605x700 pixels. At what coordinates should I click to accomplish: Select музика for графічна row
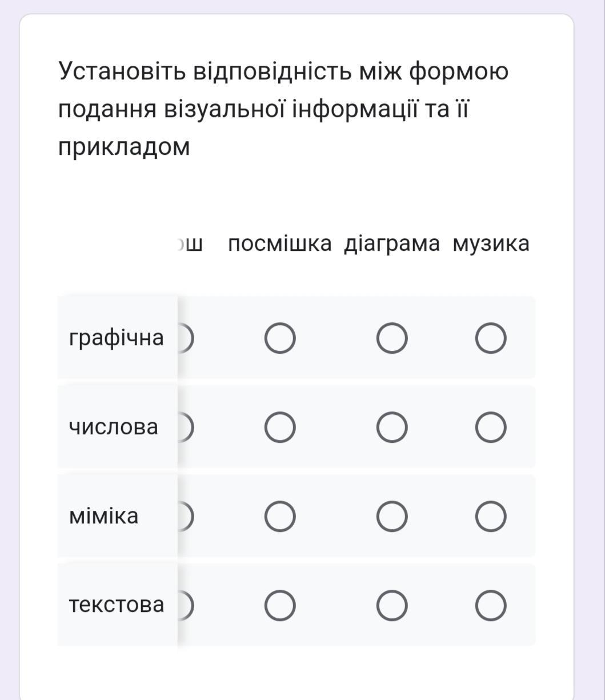point(491,338)
